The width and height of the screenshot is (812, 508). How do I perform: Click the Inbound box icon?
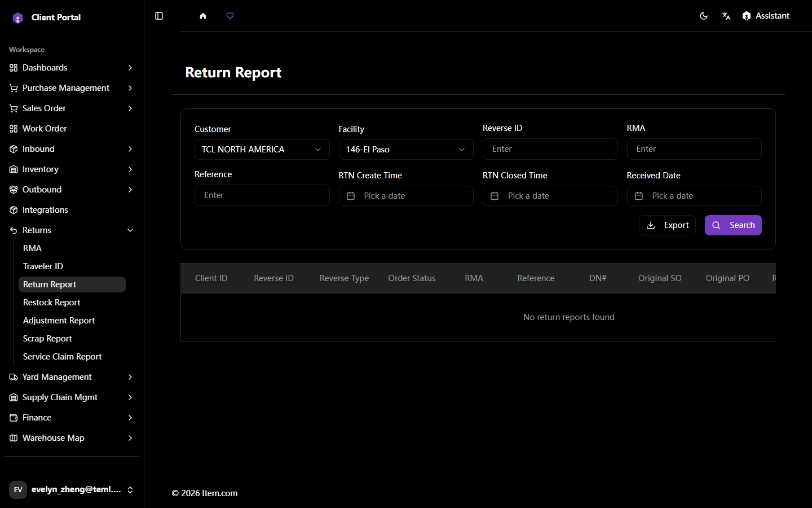[14, 149]
